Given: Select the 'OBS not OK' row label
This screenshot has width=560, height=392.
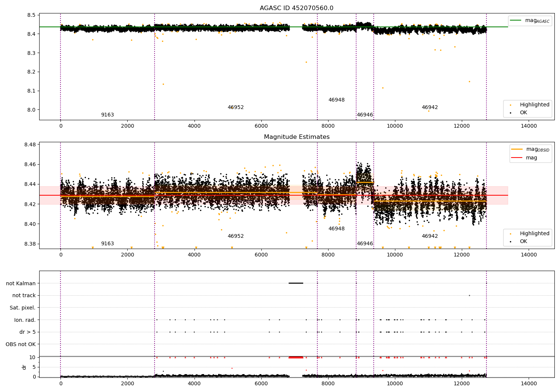Looking at the screenshot, I should 21,344.
